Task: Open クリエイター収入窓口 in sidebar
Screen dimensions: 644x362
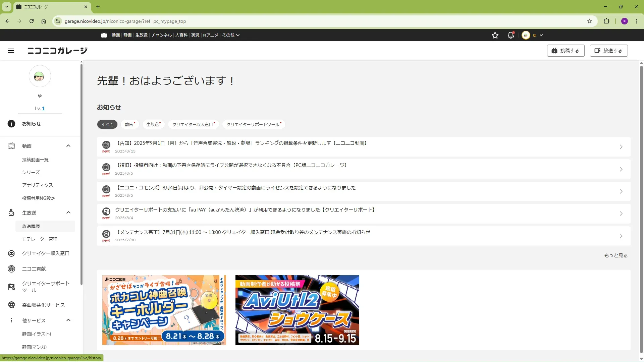Action: click(46, 253)
